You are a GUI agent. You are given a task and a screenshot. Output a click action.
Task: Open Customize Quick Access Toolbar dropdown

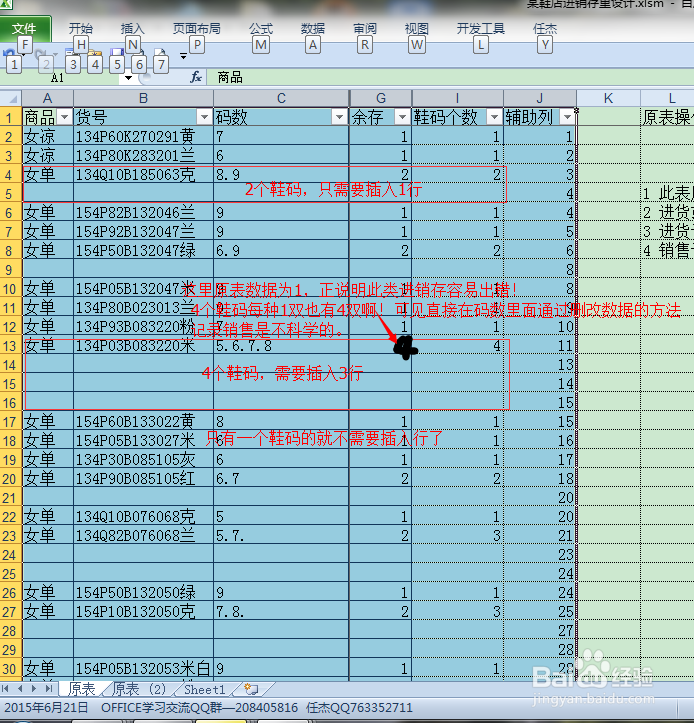[184, 56]
